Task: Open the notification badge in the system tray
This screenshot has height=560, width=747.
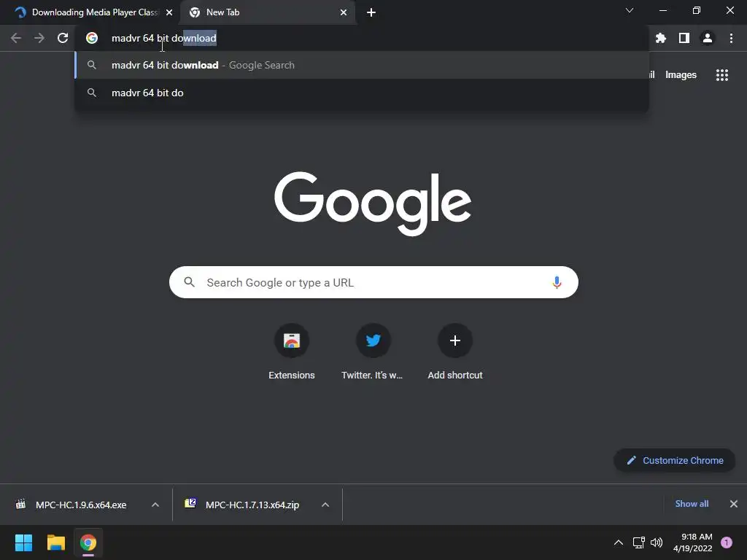Action: (727, 542)
